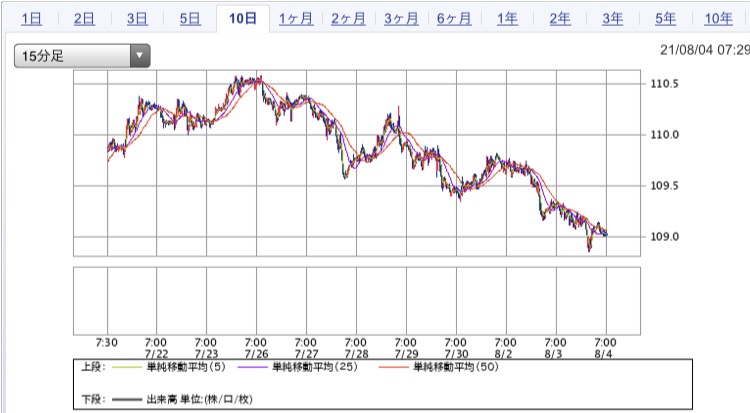Click the 8/2 date axis label
Screen dimensions: 750x413
pyautogui.click(x=504, y=354)
